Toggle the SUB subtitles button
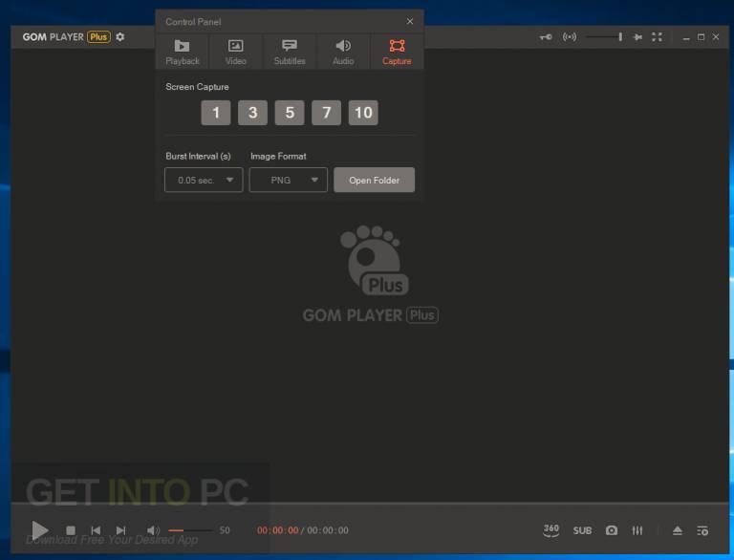Screen dimensions: 734x560 coord(582,530)
